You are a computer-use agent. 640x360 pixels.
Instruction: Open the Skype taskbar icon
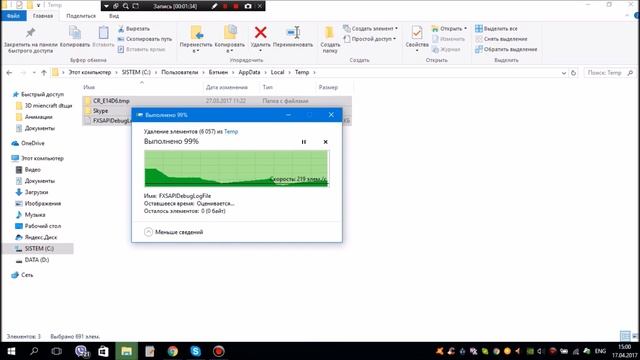(x=196, y=351)
